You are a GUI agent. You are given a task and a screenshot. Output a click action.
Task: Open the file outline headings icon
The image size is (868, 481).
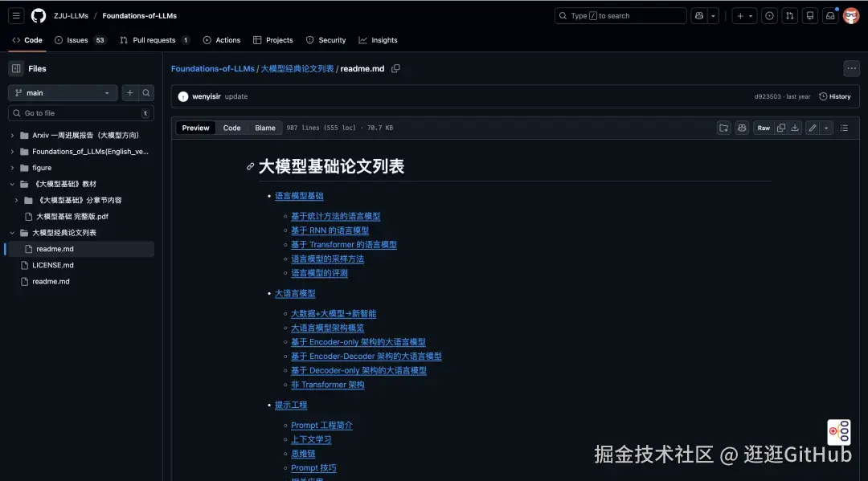[x=844, y=128]
